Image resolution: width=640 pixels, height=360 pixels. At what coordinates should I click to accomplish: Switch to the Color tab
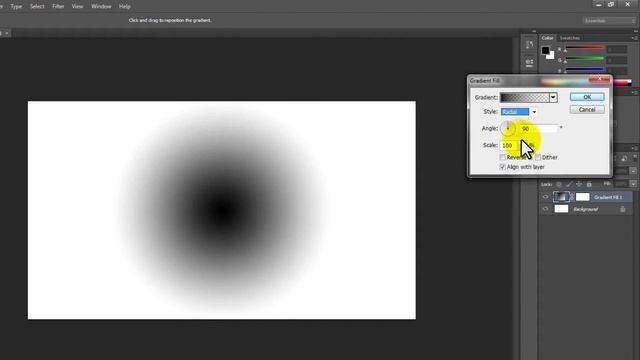(547, 38)
